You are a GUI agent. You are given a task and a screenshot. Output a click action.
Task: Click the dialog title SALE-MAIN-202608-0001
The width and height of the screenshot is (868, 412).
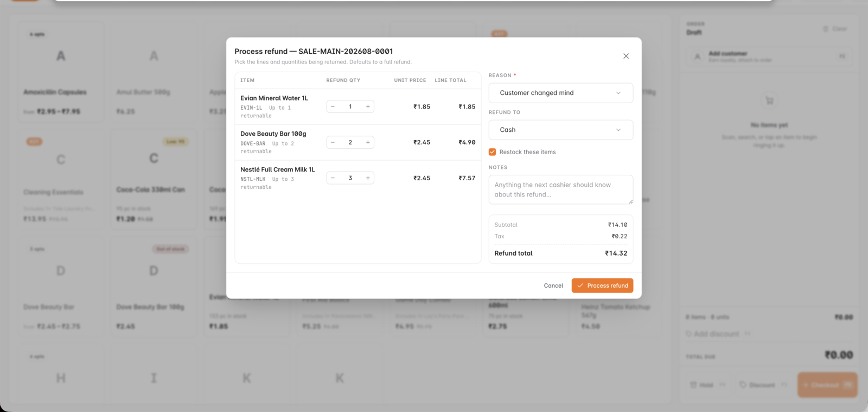[x=346, y=51]
